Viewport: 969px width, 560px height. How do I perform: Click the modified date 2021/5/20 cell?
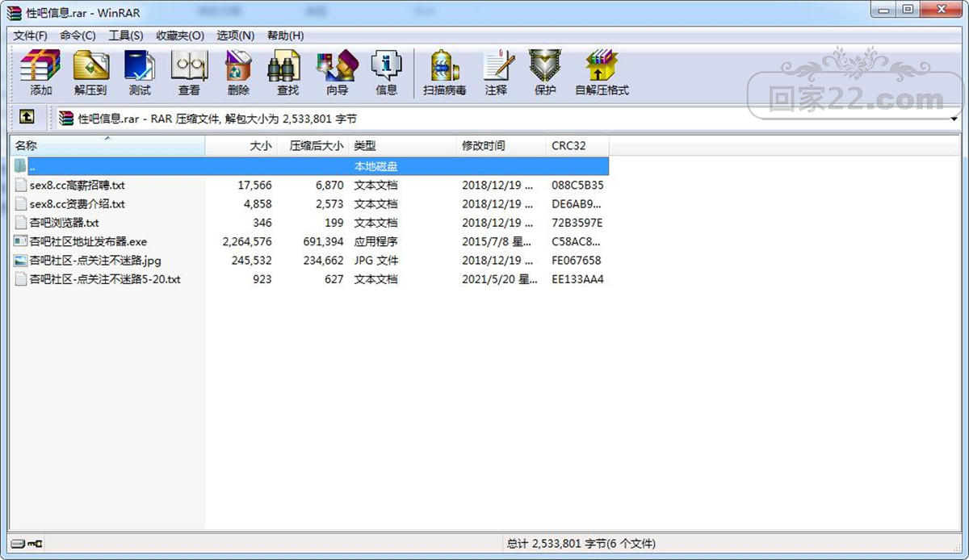pos(500,279)
